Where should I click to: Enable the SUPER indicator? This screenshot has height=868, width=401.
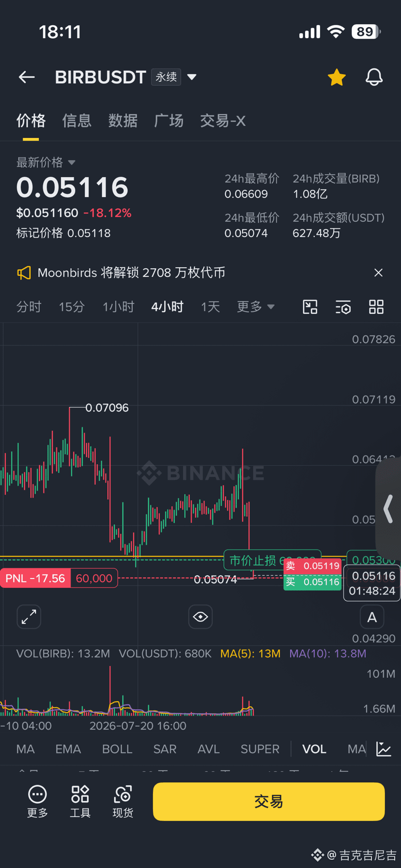(x=260, y=749)
